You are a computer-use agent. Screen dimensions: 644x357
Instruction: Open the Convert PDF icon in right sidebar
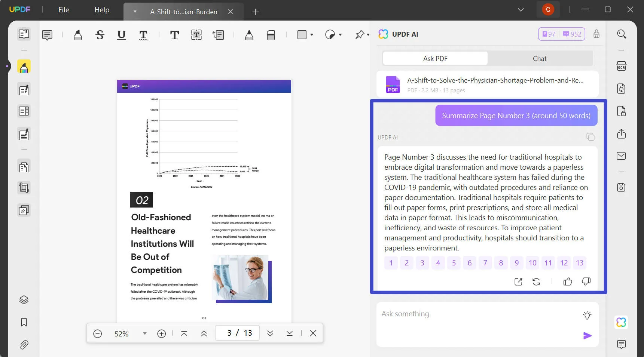click(622, 89)
